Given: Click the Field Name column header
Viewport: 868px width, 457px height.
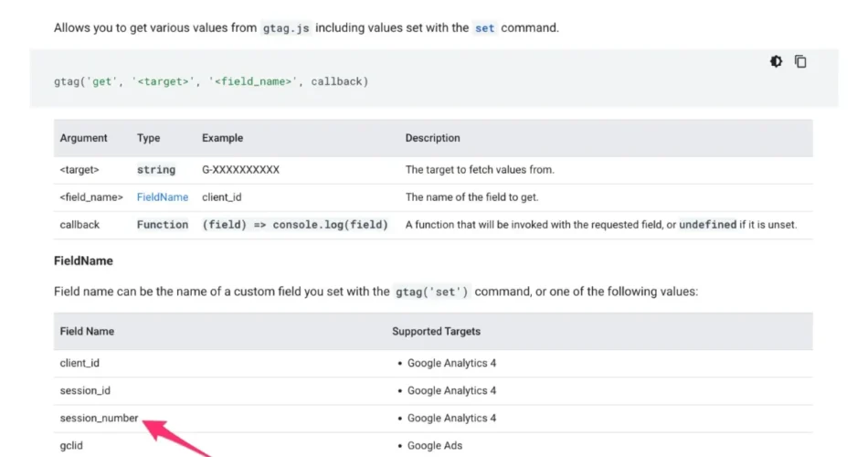Looking at the screenshot, I should pyautogui.click(x=87, y=331).
